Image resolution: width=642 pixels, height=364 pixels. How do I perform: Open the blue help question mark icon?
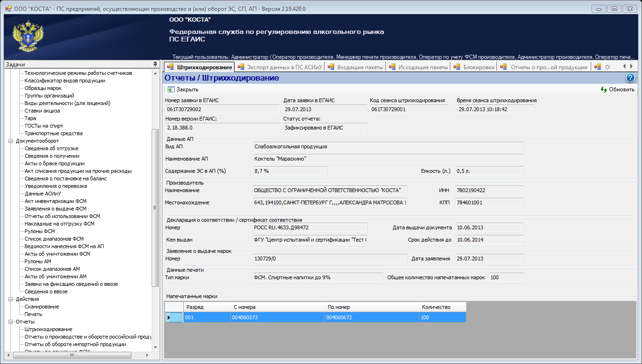coord(631,78)
